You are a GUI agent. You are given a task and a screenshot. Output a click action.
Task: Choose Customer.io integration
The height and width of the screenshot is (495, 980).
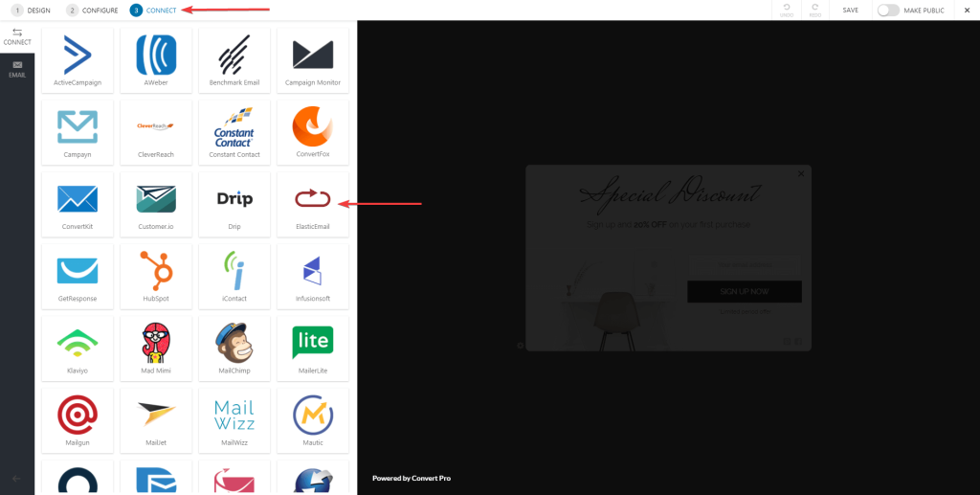156,204
